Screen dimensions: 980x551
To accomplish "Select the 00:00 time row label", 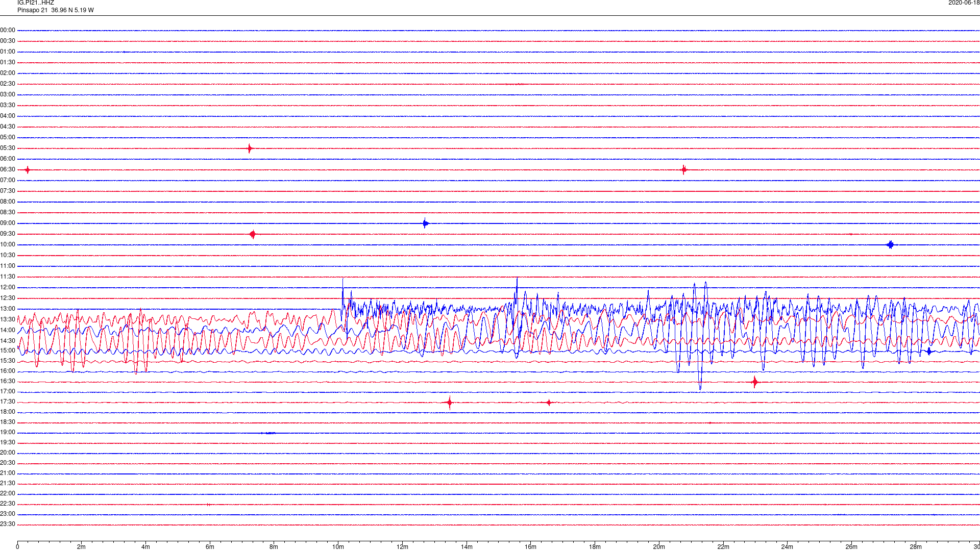I will tap(8, 30).
